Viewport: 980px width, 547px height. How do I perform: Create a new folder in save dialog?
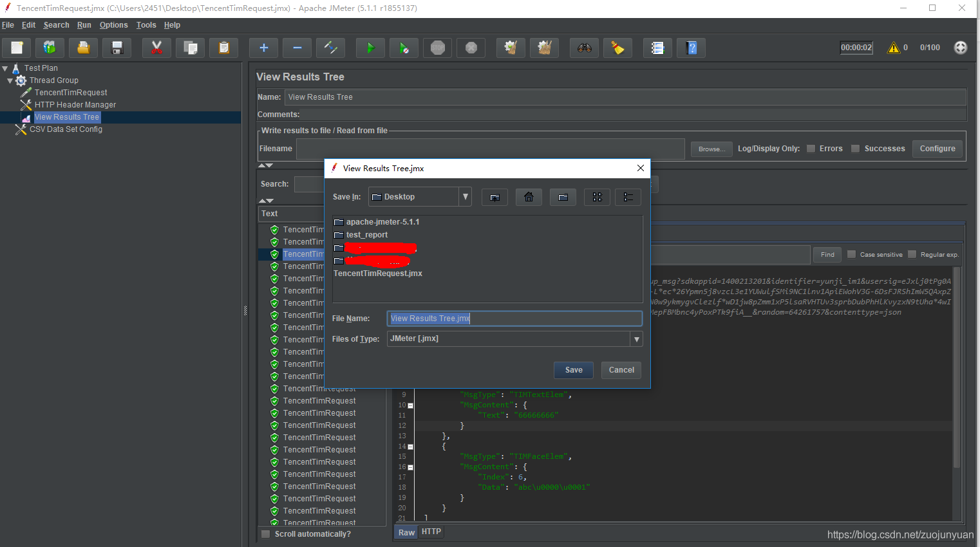tap(563, 197)
